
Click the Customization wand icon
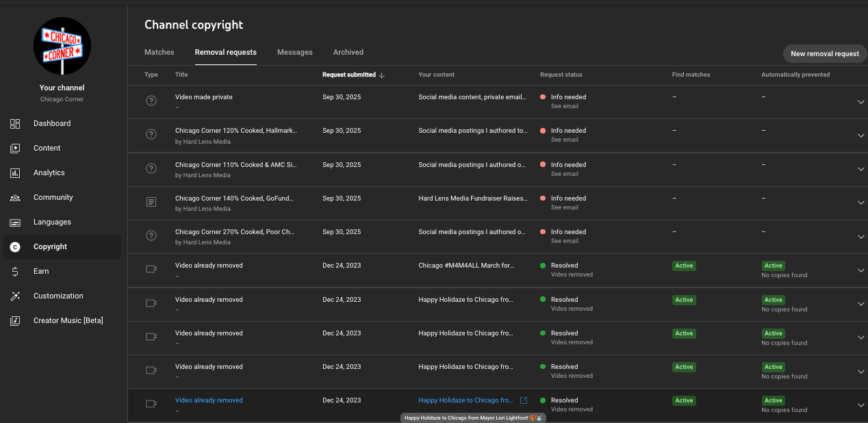point(15,296)
